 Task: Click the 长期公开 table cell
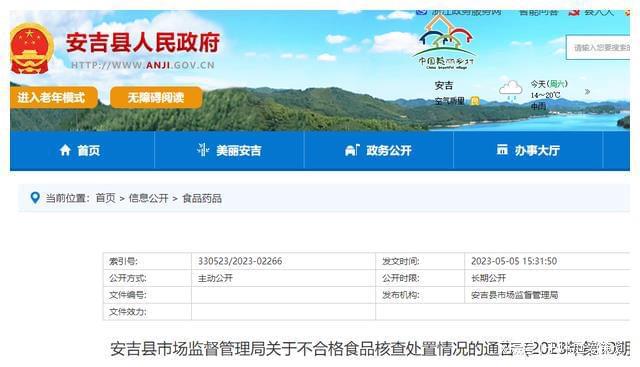pyautogui.click(x=547, y=278)
